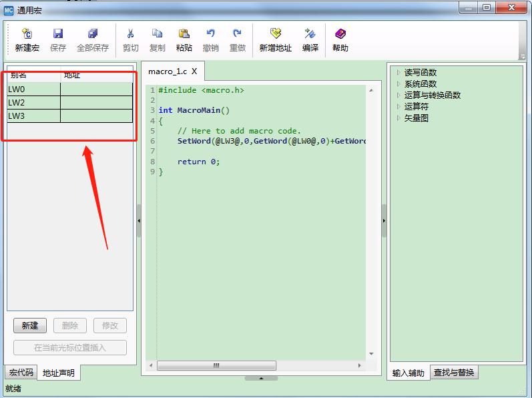Image resolution: width=532 pixels, height=398 pixels.
Task: Select the LW2 row in address table
Action: click(33, 102)
